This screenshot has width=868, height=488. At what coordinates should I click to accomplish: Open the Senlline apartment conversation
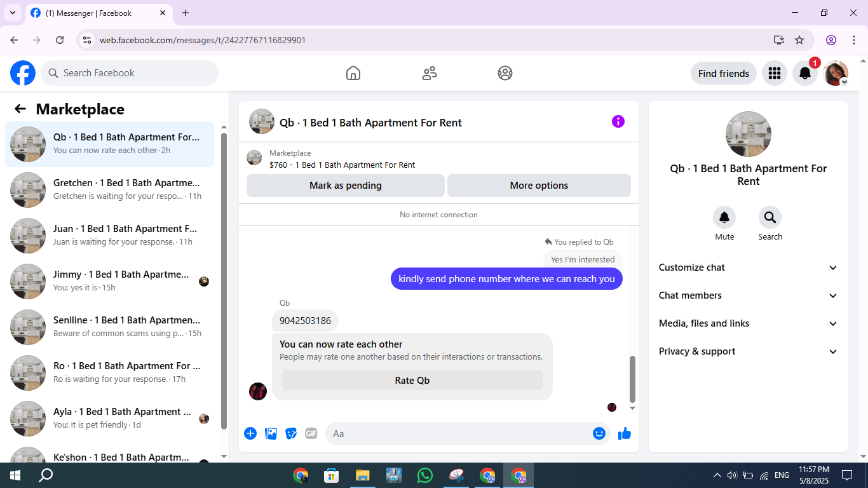(x=110, y=327)
